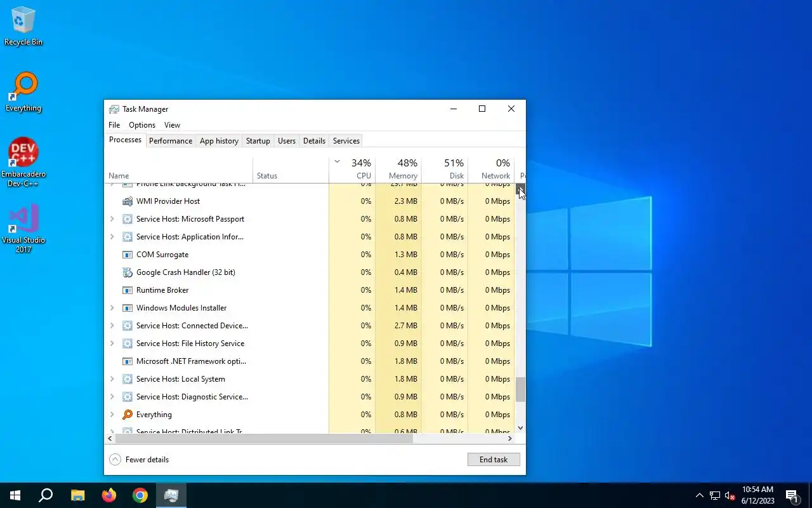Switch to the Startup tab

point(258,141)
